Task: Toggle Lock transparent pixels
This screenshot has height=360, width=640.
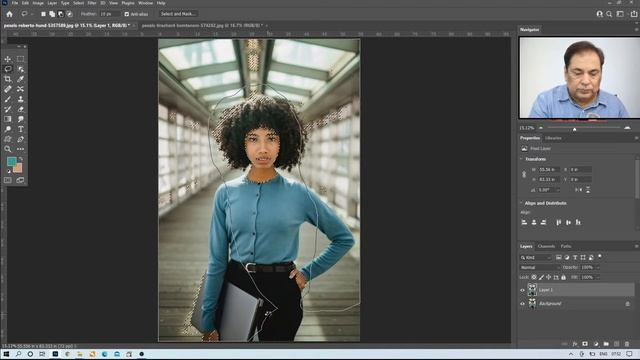Action: [534, 277]
